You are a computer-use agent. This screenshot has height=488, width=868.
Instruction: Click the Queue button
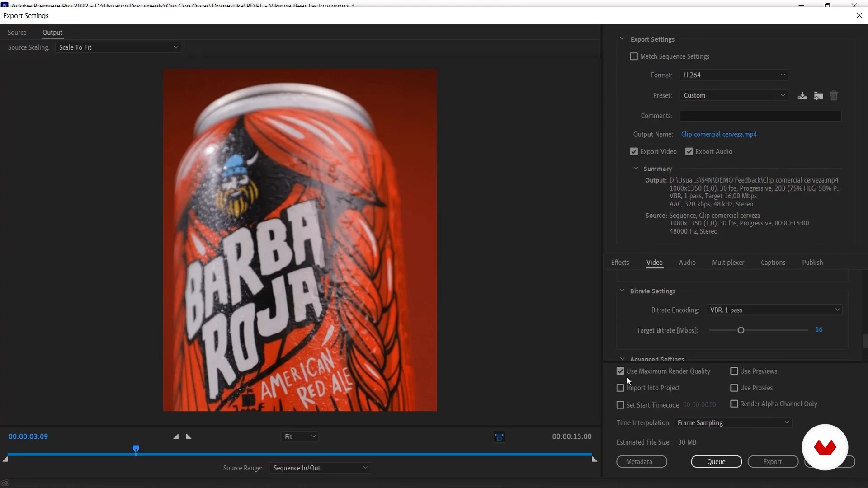point(716,462)
